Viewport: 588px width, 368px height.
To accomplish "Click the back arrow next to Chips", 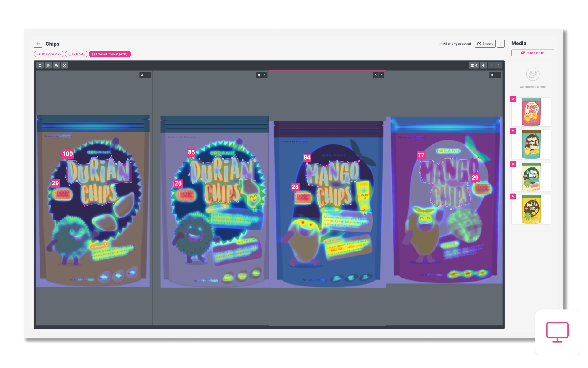I will [x=38, y=44].
